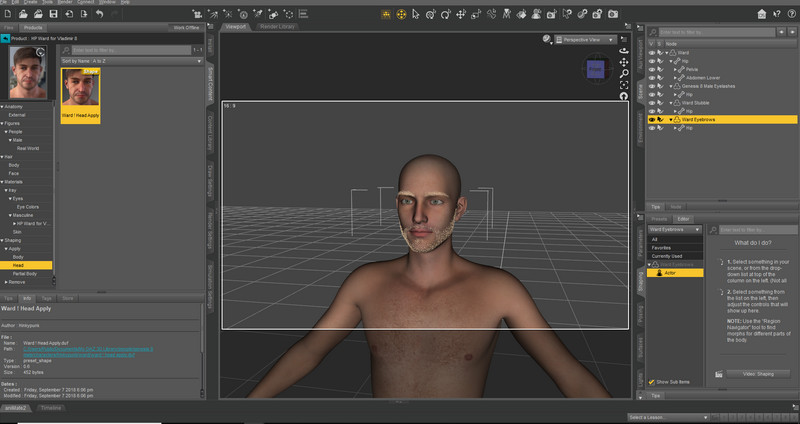Select the Translate move tool
The image size is (800, 424).
(x=461, y=14)
